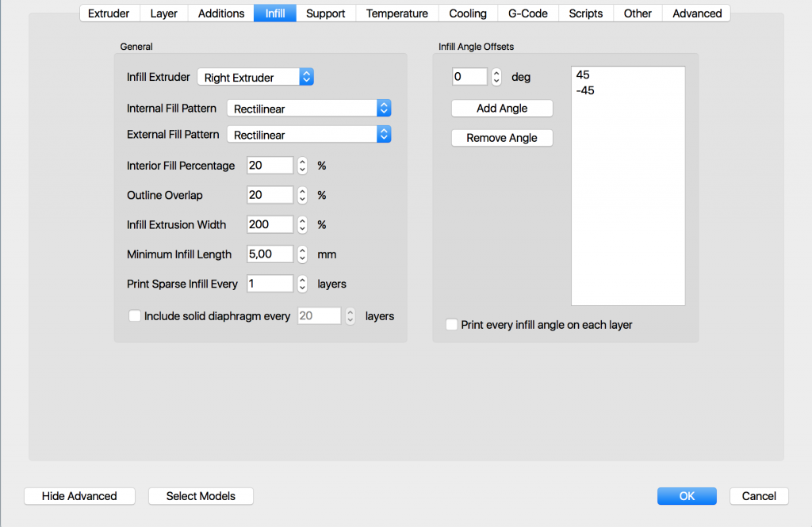
Task: Switch to the Other tab
Action: [x=638, y=13]
